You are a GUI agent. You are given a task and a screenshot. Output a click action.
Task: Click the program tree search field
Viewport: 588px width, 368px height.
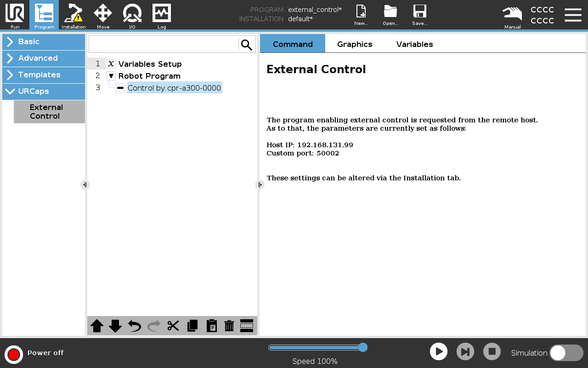click(x=164, y=45)
